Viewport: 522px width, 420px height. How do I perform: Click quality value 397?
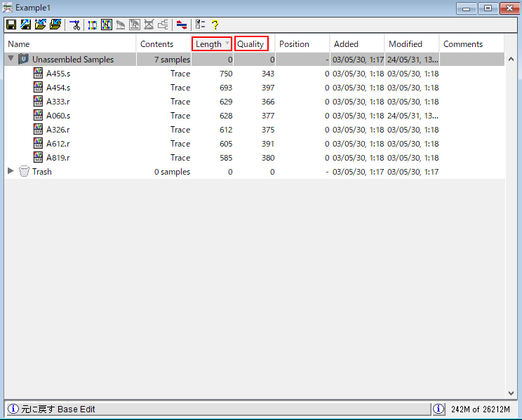(268, 88)
